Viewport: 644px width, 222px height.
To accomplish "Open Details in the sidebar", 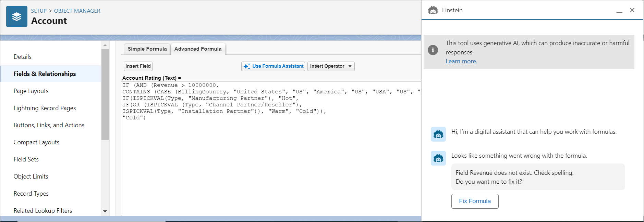I will click(x=23, y=57).
